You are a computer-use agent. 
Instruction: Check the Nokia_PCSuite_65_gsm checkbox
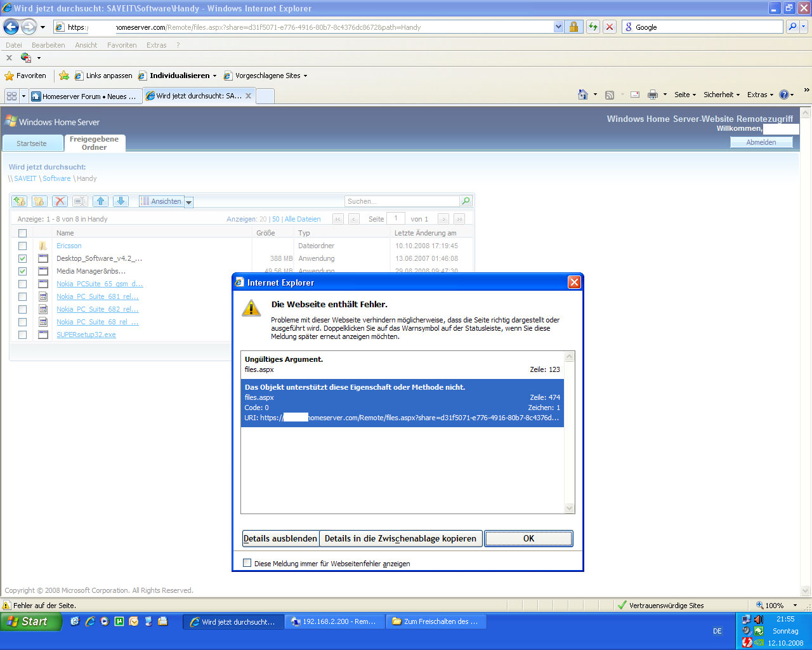(22, 284)
